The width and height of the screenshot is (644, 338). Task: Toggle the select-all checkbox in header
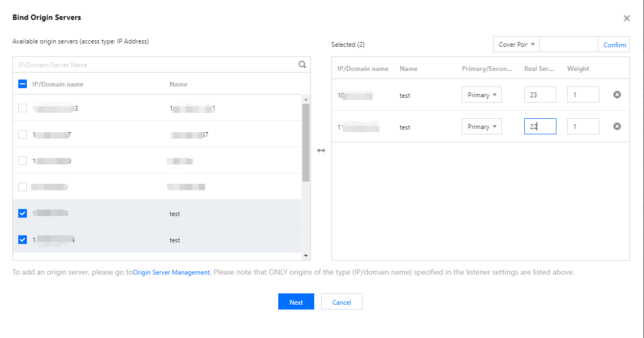click(23, 84)
